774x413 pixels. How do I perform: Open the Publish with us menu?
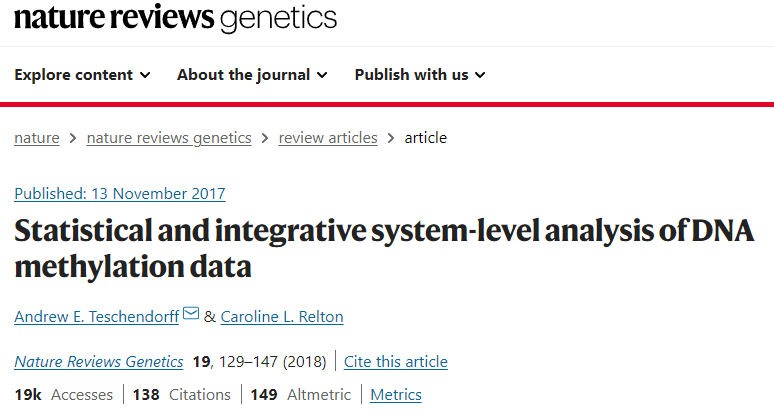click(420, 75)
